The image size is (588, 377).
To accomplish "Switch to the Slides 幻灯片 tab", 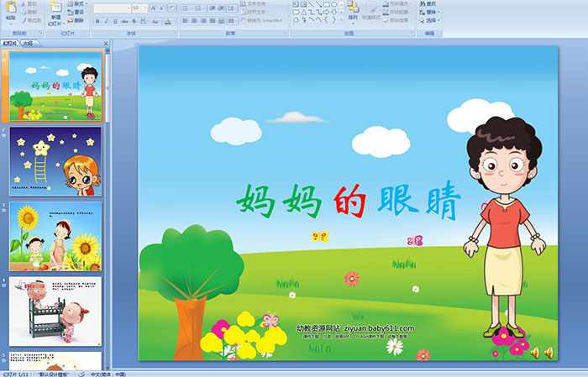I will pyautogui.click(x=10, y=44).
